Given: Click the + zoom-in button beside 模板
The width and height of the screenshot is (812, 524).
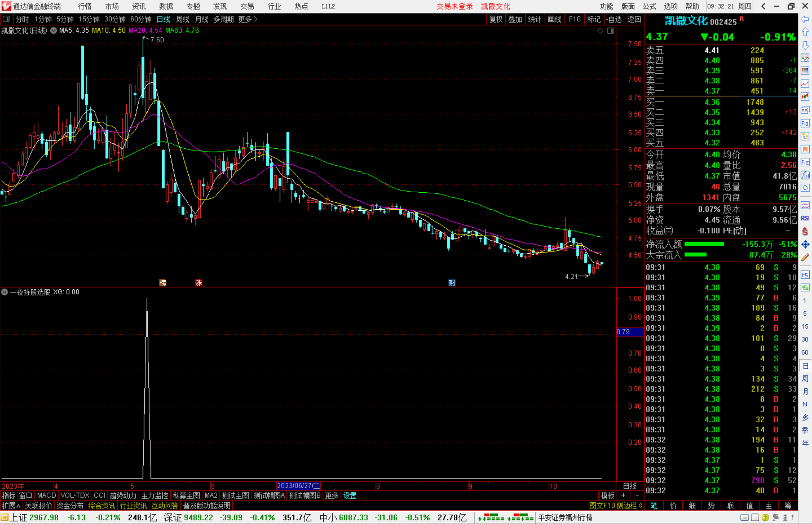Looking at the screenshot, I should (623, 495).
